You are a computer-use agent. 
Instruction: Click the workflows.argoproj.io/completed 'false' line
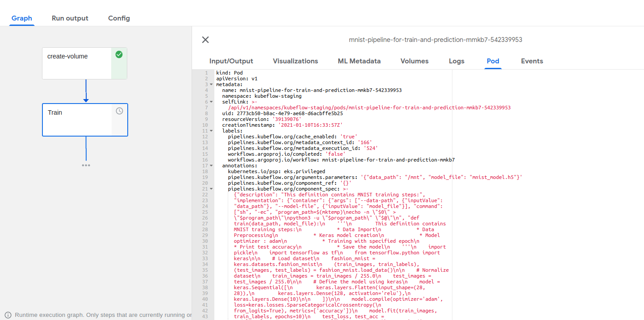pyautogui.click(x=286, y=154)
